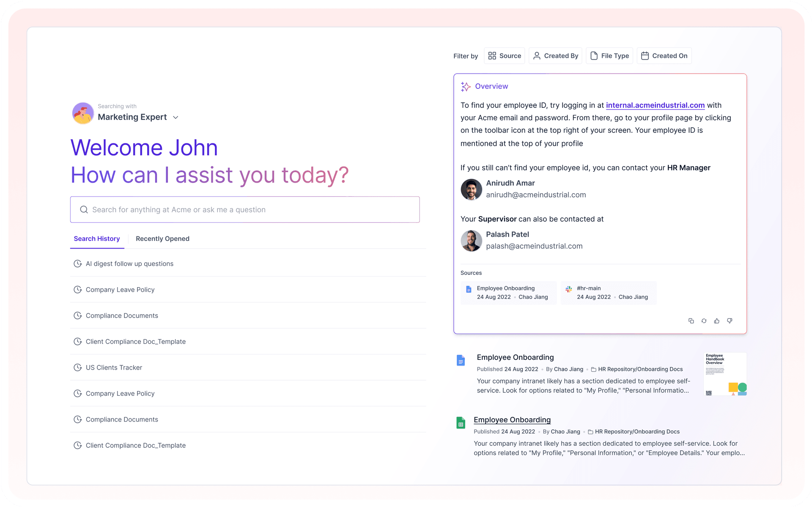Viewport: 812px width, 507px height.
Task: Click the share icon on overview card
Action: 691,320
